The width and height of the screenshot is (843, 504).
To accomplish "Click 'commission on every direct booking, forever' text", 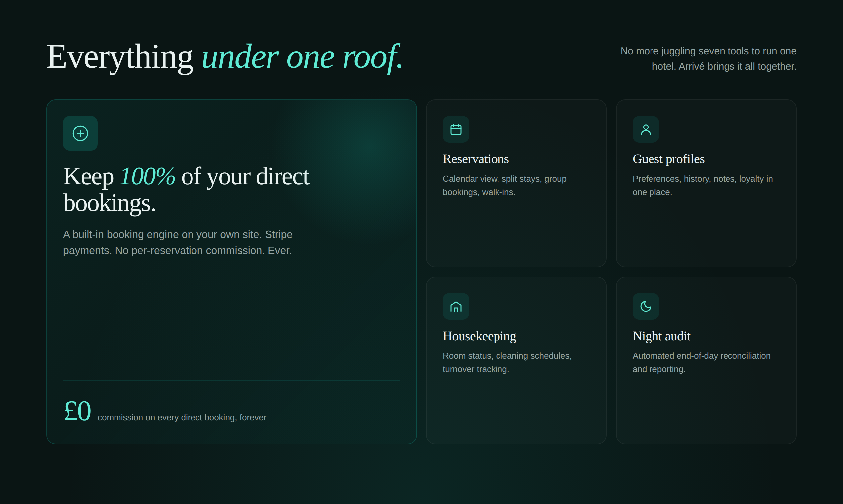I will (182, 417).
